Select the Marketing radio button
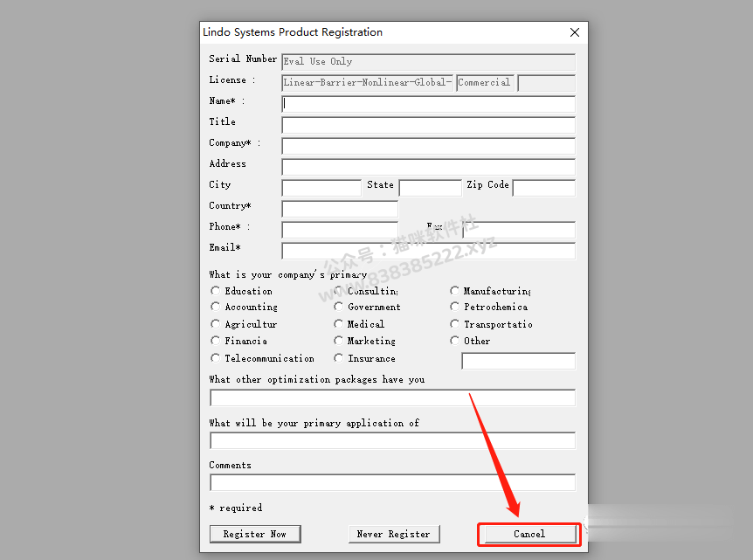The image size is (753, 560). (x=339, y=341)
